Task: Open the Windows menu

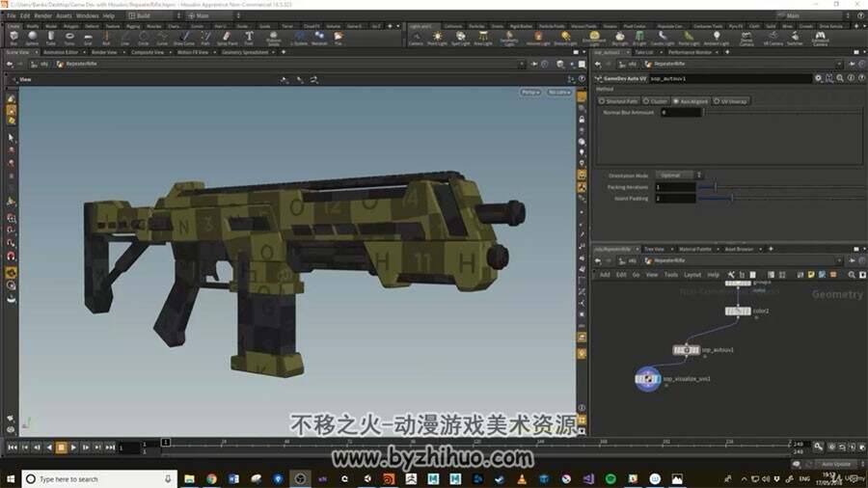Action: (87, 15)
